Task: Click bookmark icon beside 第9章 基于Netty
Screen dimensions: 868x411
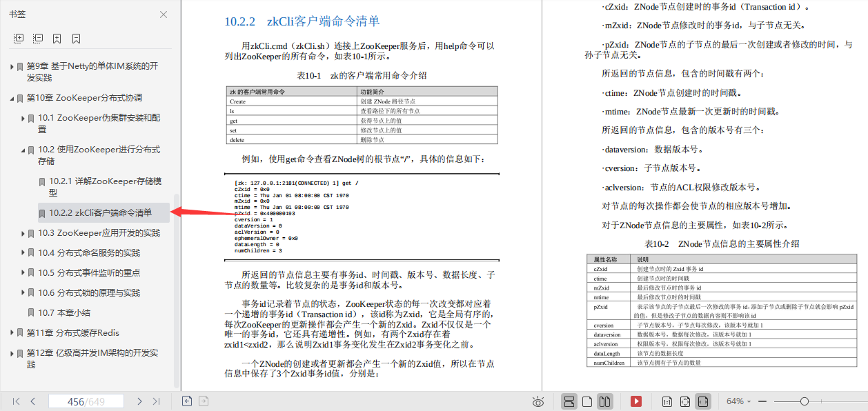Action: [20, 67]
